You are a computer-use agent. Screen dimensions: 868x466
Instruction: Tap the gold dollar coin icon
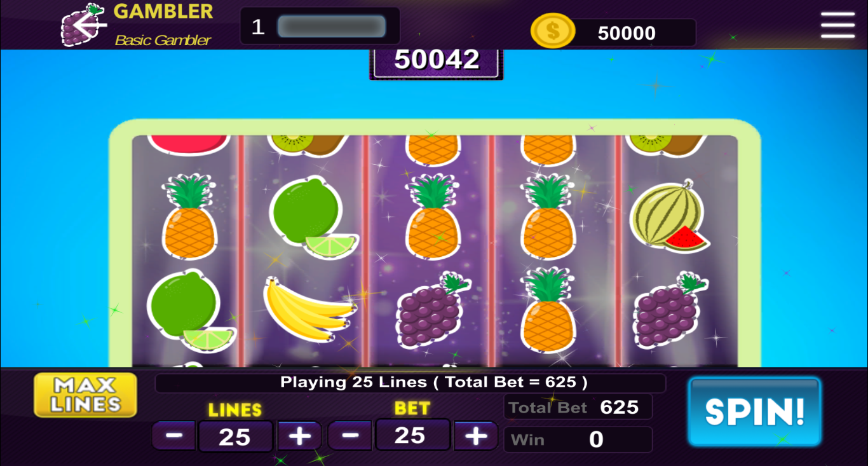[553, 31]
